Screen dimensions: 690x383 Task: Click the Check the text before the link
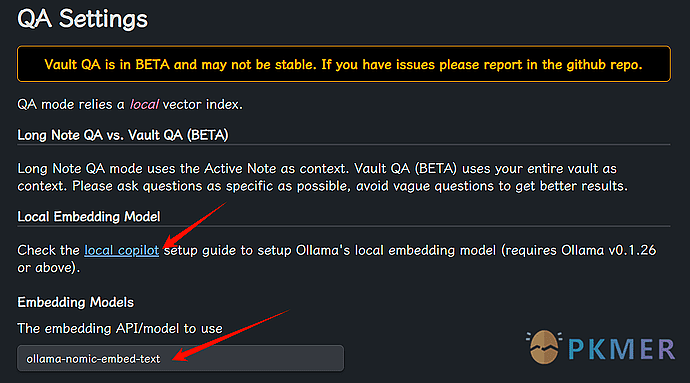point(48,250)
